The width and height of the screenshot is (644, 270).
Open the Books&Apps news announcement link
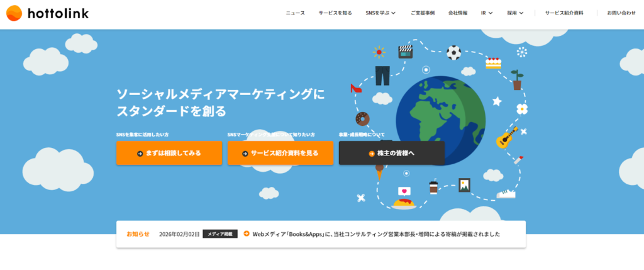click(375, 234)
